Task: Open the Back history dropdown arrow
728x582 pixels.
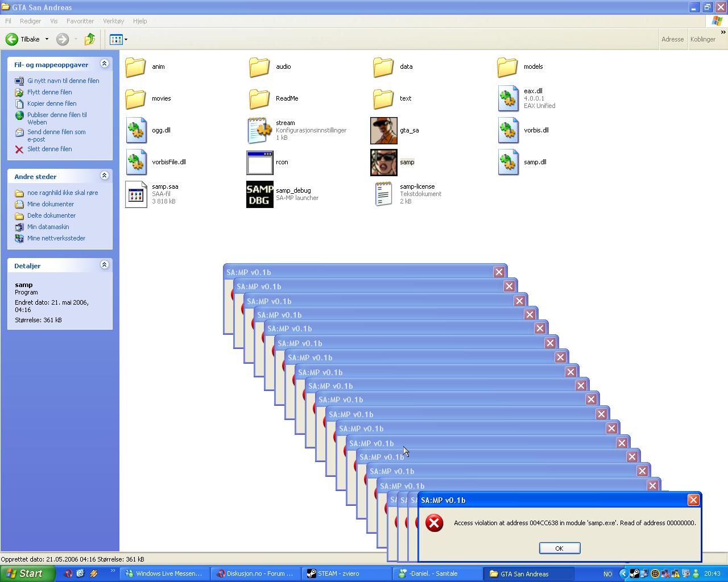Action: coord(47,39)
